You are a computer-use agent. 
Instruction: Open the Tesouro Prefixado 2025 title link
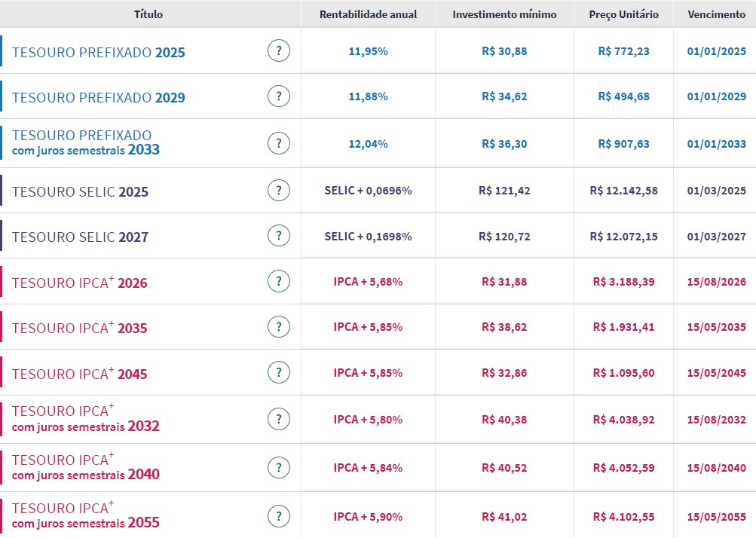click(98, 53)
